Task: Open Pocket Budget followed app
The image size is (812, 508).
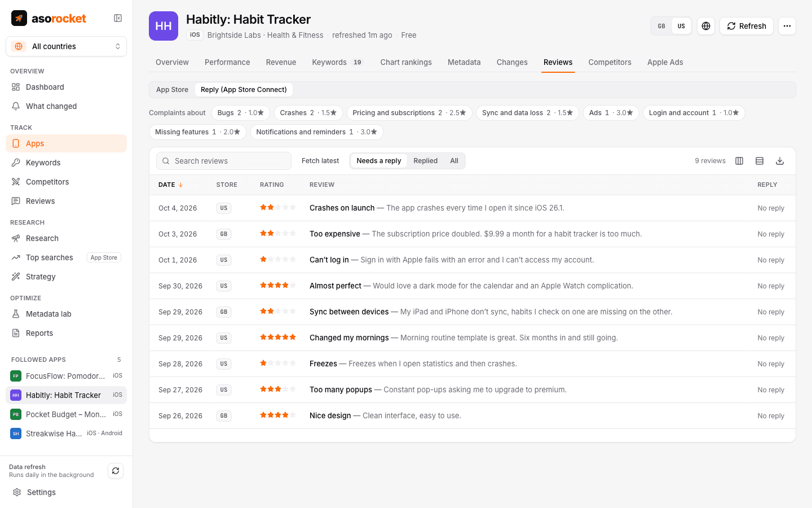Action: 66,414
